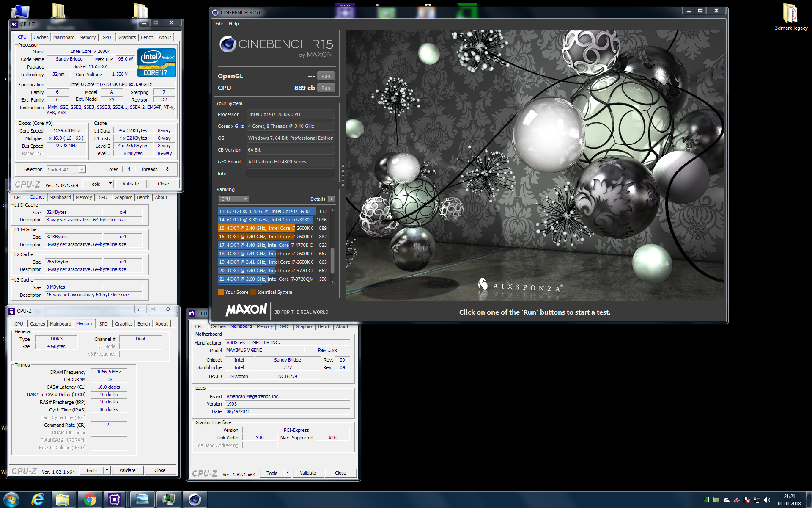Screen dimensions: 812x508
Task: Click the Info input field in Your System
Action: pyautogui.click(x=291, y=174)
